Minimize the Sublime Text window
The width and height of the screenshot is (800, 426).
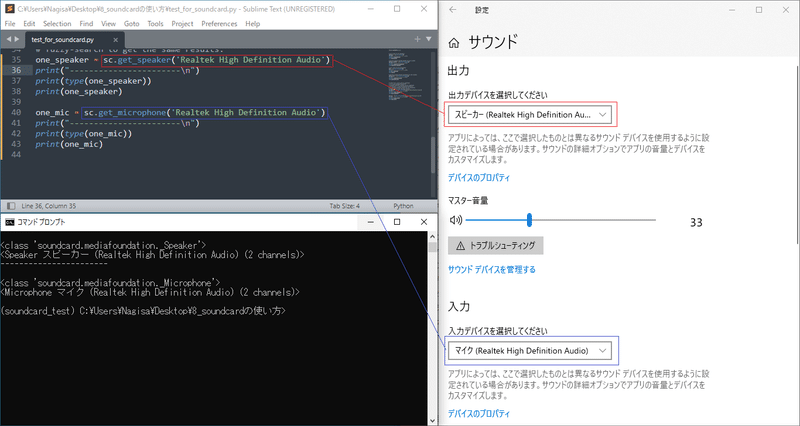(x=370, y=9)
